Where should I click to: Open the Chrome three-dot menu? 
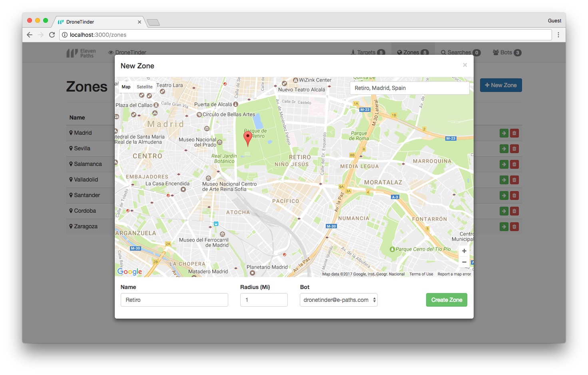tap(558, 35)
